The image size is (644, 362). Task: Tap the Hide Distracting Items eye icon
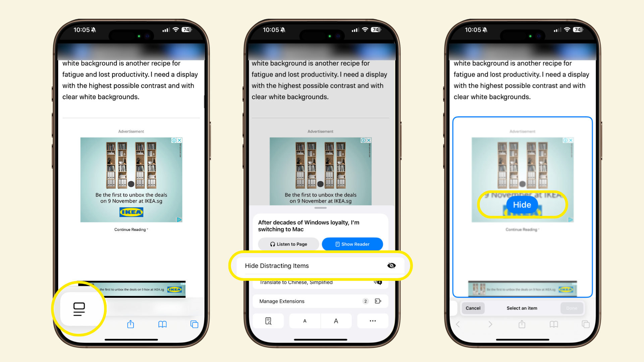pos(391,265)
